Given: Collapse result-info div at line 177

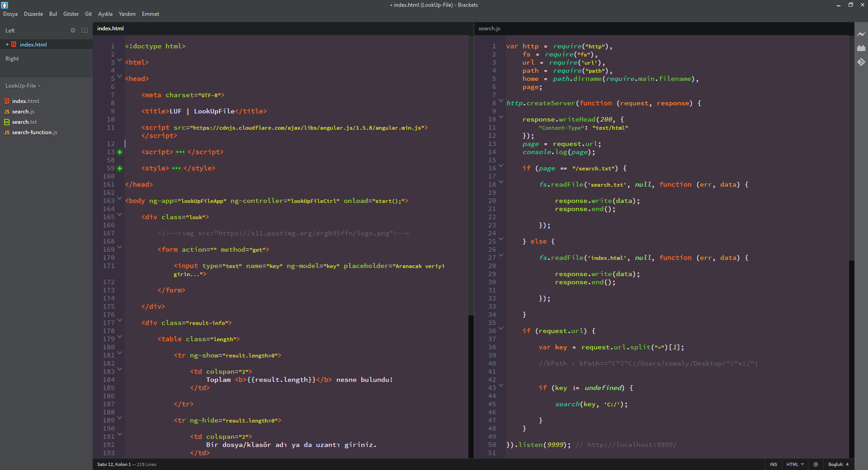Looking at the screenshot, I should (x=120, y=320).
